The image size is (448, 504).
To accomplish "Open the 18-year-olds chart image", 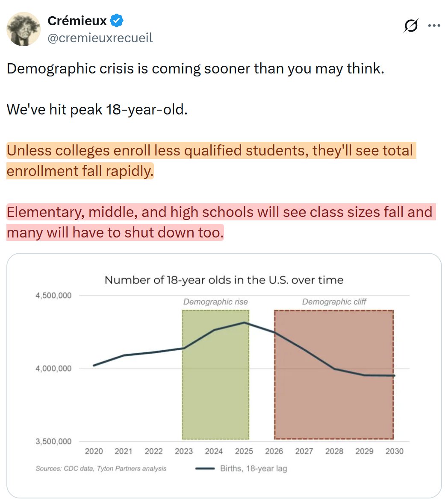I will click(x=224, y=376).
